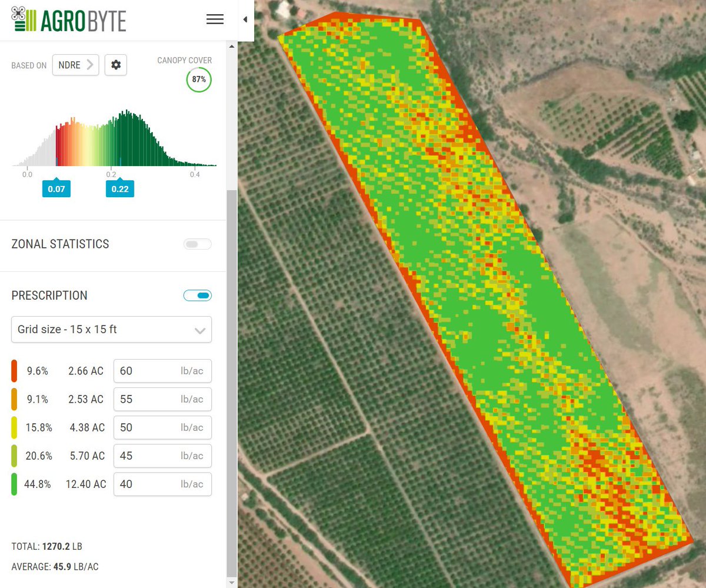Image resolution: width=706 pixels, height=588 pixels.
Task: Click the NDRE histogram chart
Action: coord(115,138)
